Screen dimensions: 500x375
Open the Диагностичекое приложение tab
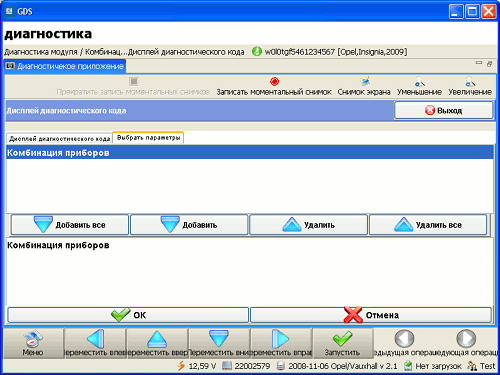pos(65,66)
